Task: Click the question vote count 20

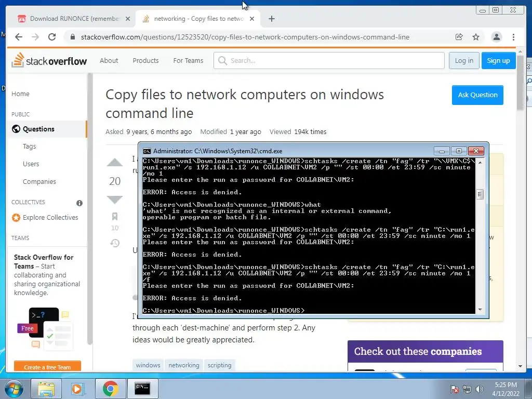Action: (115, 181)
